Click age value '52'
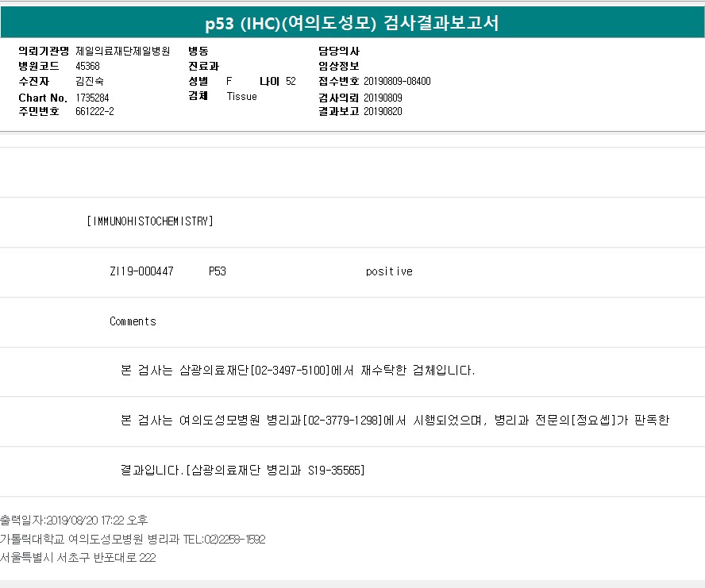705x588 pixels. point(291,82)
